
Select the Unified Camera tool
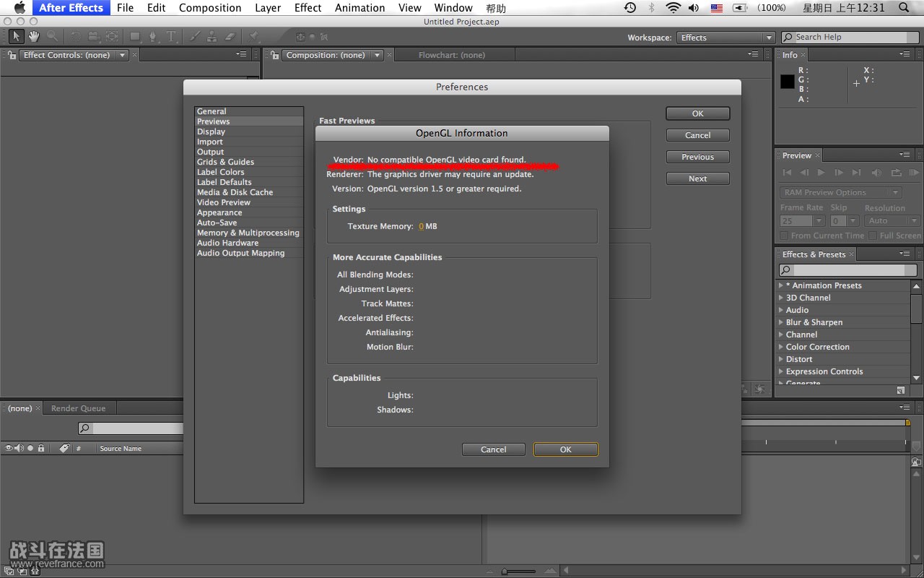(x=94, y=36)
